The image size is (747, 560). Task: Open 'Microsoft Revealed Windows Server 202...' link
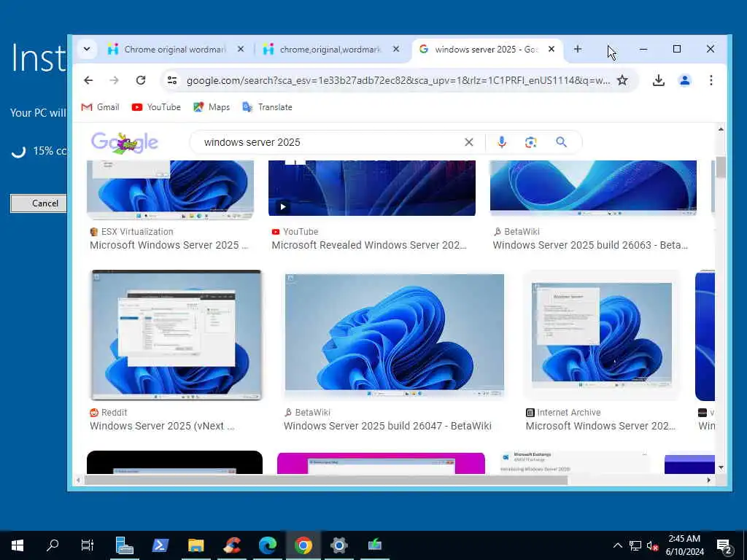[368, 245]
